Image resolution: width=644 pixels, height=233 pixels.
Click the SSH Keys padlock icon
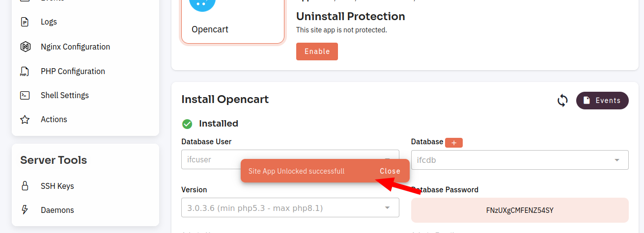click(x=25, y=186)
